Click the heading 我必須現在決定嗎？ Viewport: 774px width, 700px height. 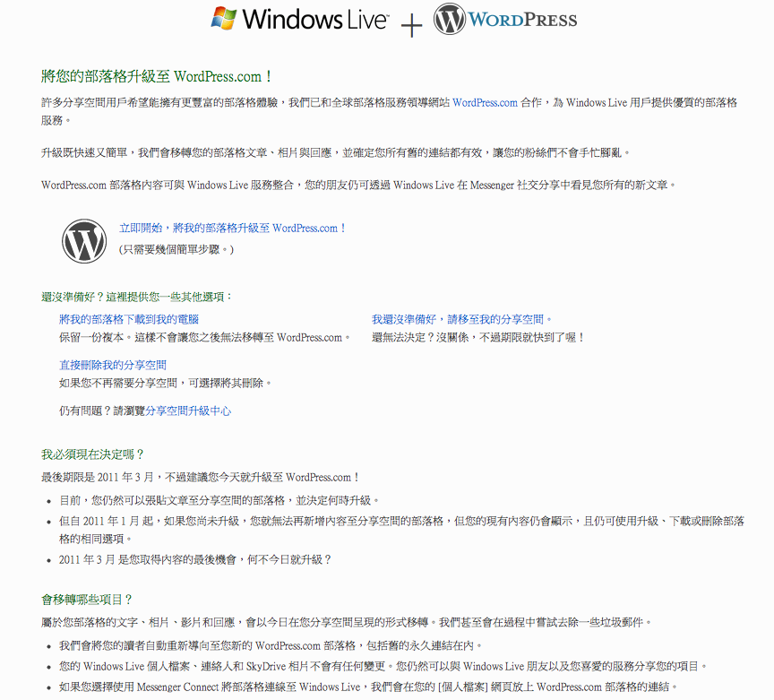click(92, 454)
